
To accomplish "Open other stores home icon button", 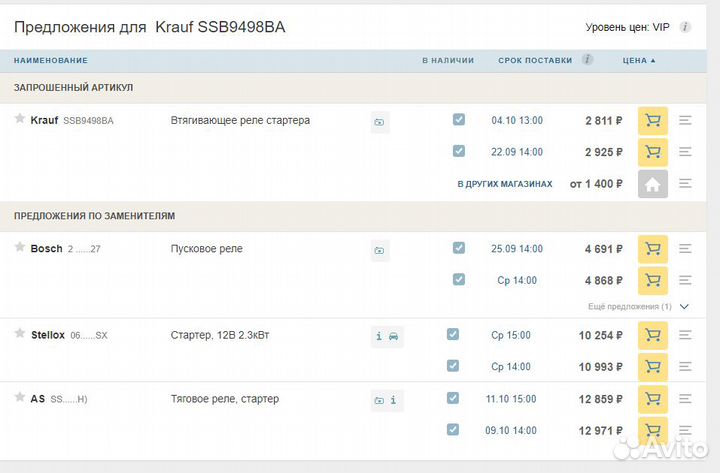I will [652, 184].
